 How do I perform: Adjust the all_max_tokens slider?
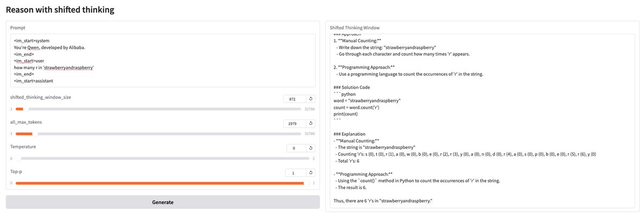click(x=158, y=133)
